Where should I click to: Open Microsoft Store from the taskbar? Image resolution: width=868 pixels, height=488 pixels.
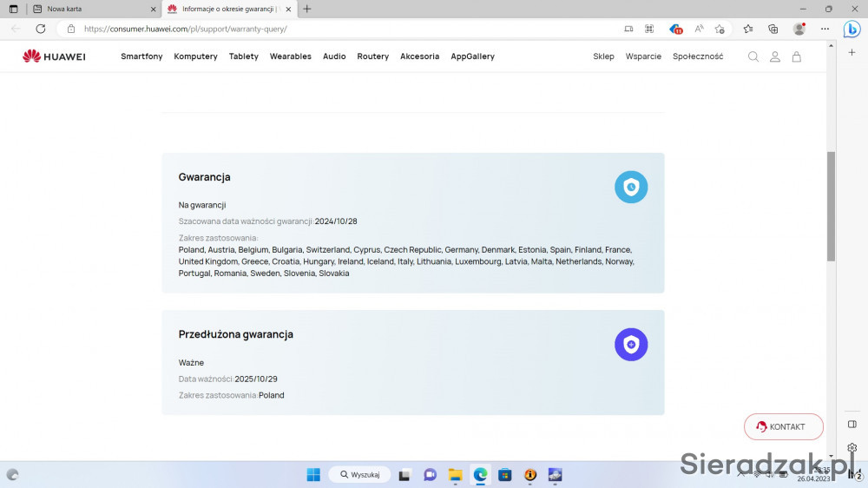505,475
